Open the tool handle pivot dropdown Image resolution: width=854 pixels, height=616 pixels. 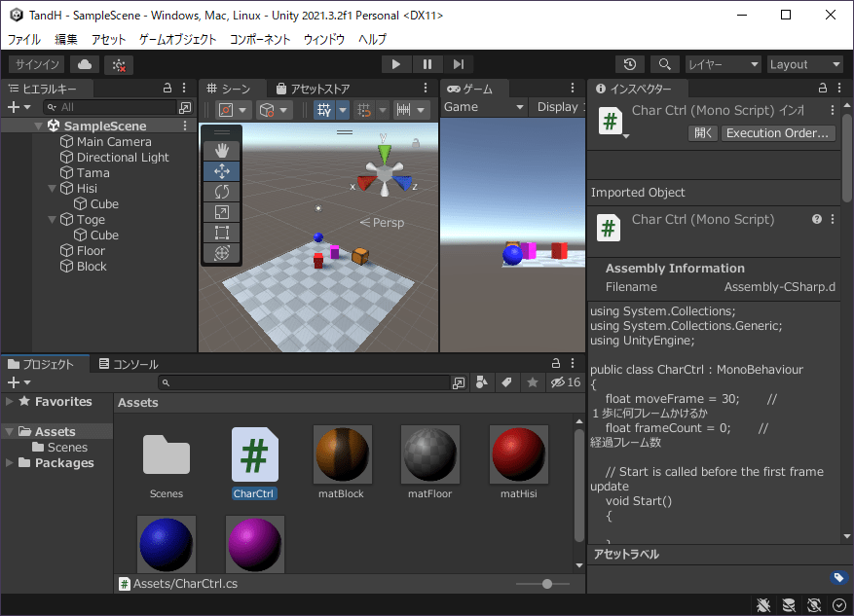[233, 110]
